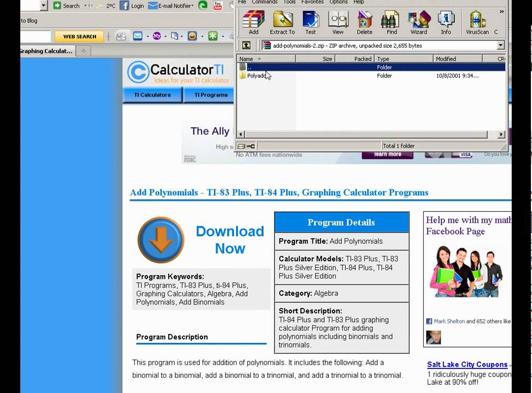
Task: Open the E-mail Notifier toolbar dropdown
Action: tap(171, 6)
